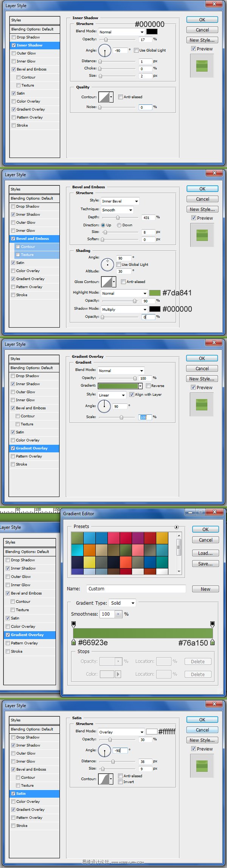This screenshot has height=868, width=227.
Task: Click the Inner Shadow black color swatch
Action: click(152, 32)
